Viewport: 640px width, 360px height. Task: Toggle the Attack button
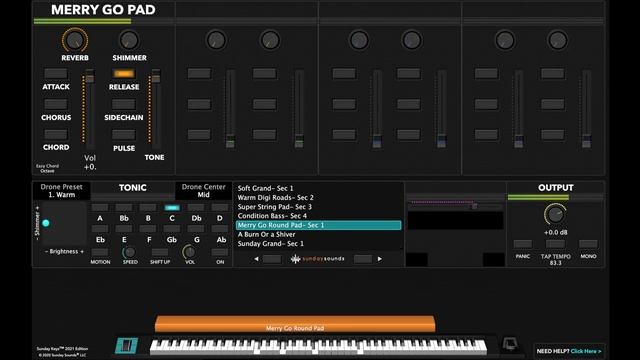coord(56,73)
